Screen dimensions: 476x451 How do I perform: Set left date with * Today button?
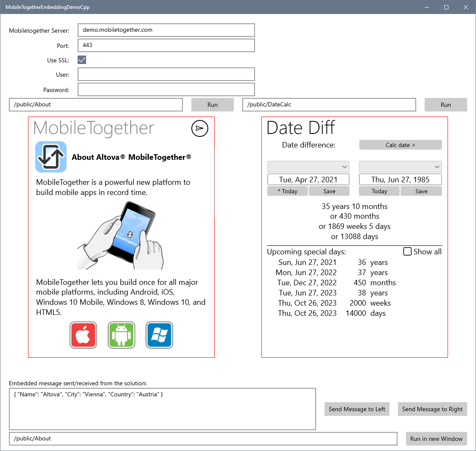coord(288,191)
